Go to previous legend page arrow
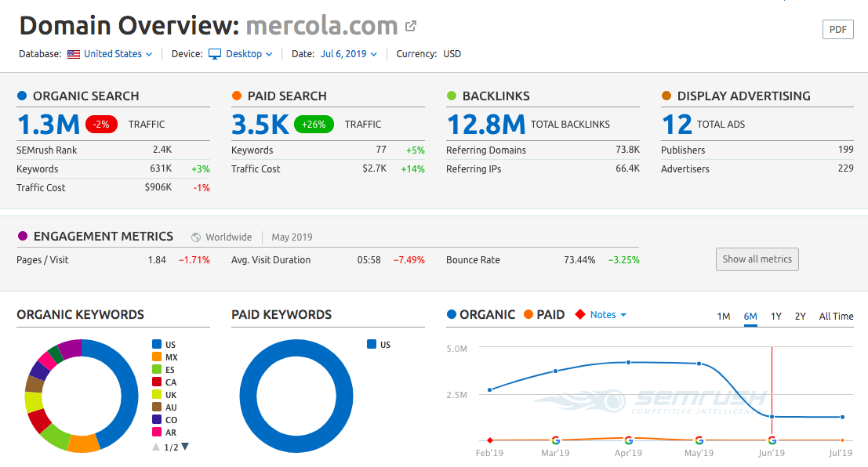Screen dimensions: 868x467 tap(156, 447)
